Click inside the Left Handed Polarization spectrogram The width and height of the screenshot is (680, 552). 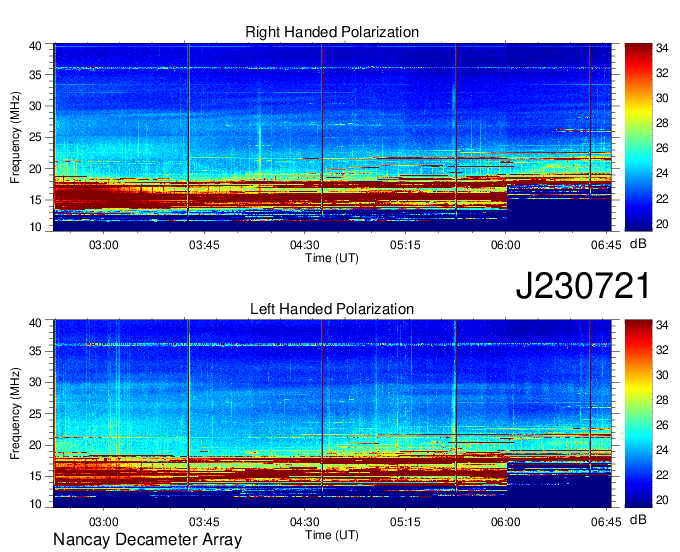point(332,413)
